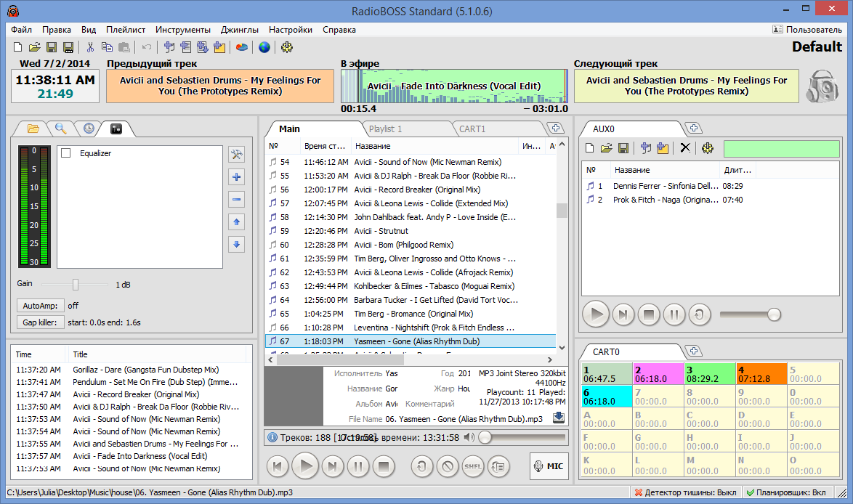Click the Play button in main player
853x504 pixels.
305,466
